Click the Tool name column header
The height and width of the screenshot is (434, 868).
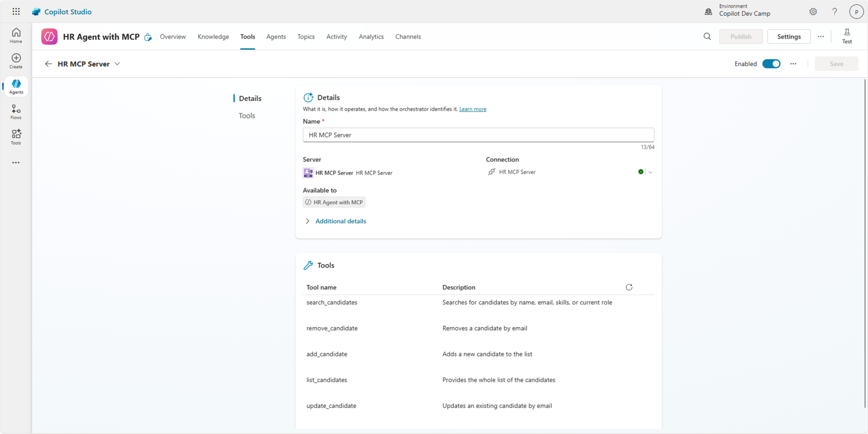(x=321, y=288)
